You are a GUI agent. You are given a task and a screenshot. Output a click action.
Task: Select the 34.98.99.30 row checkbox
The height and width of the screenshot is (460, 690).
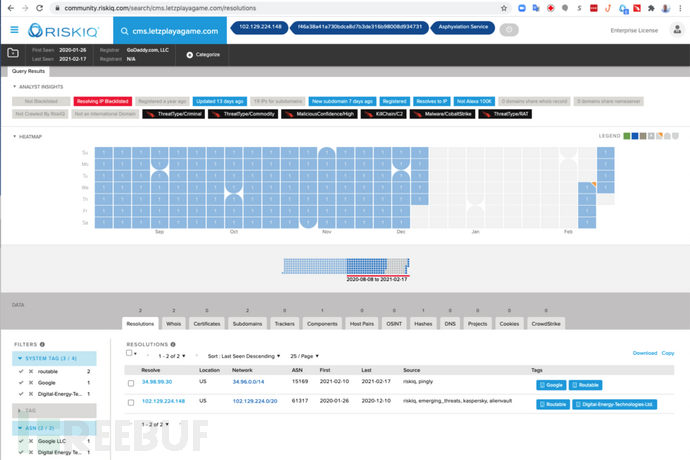131,383
